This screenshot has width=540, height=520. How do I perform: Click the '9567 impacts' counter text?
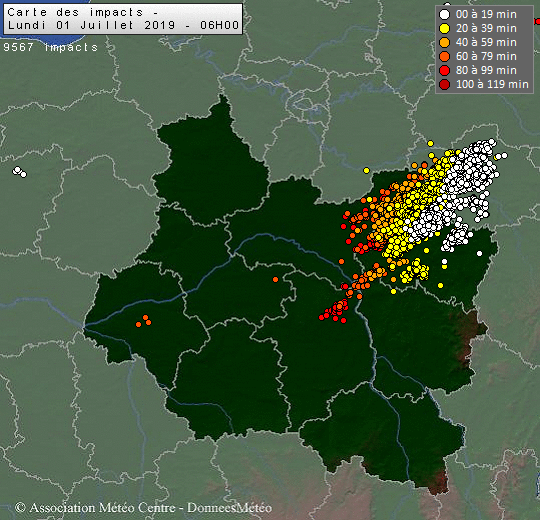click(x=50, y=48)
